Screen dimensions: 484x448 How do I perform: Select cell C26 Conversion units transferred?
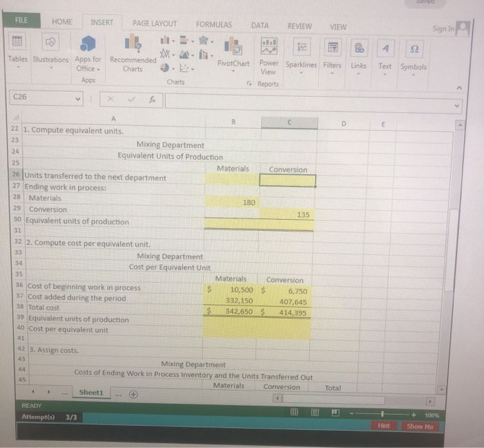point(288,180)
